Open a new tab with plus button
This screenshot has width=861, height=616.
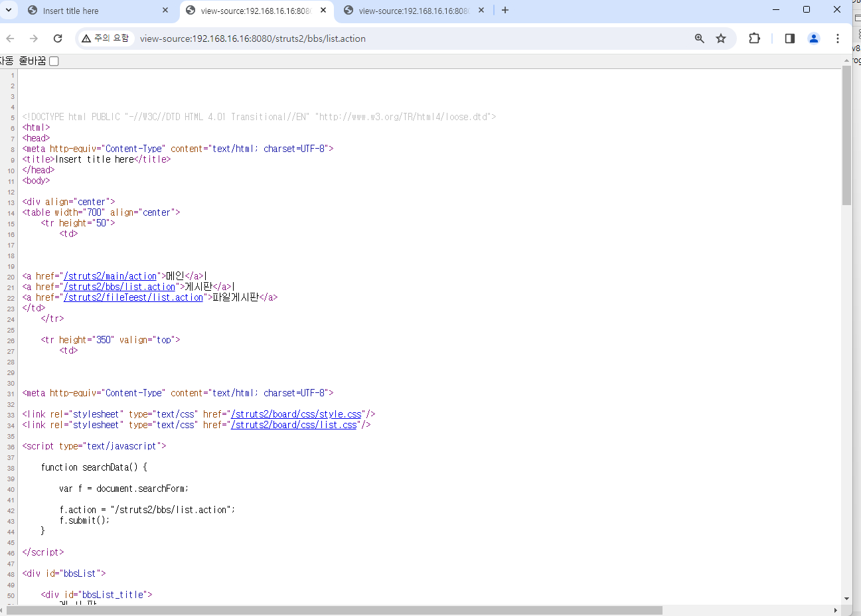point(505,10)
